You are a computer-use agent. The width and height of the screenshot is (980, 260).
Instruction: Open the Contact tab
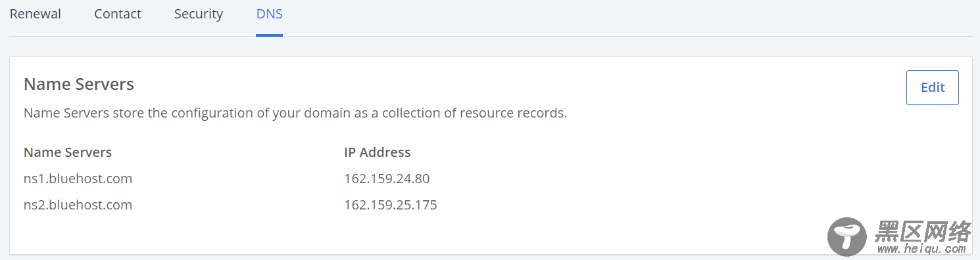[x=118, y=14]
